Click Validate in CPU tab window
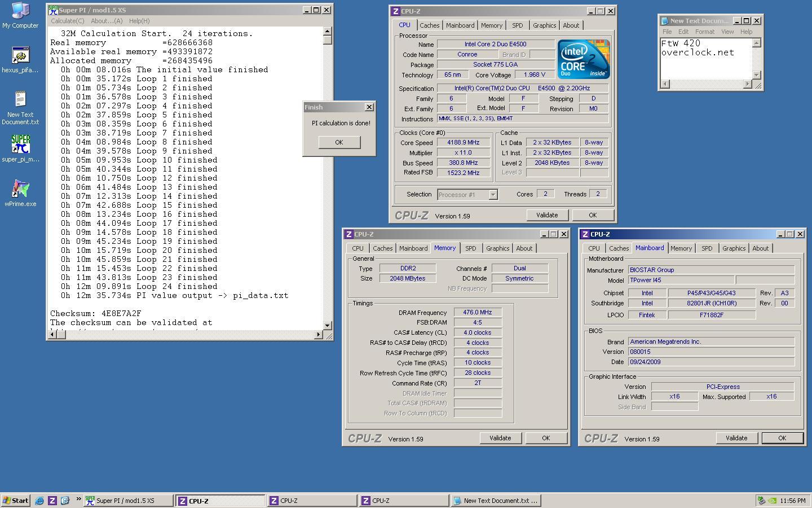The width and height of the screenshot is (812, 508). click(x=547, y=215)
